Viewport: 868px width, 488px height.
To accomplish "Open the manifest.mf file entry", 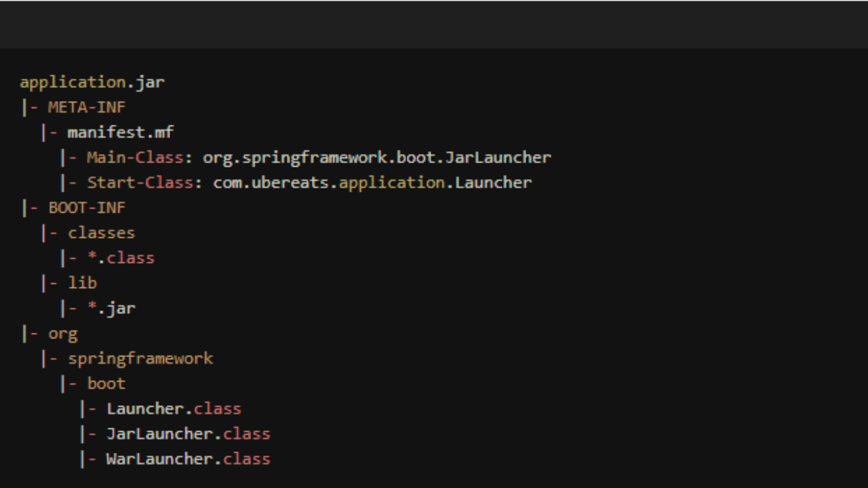I will (x=120, y=132).
